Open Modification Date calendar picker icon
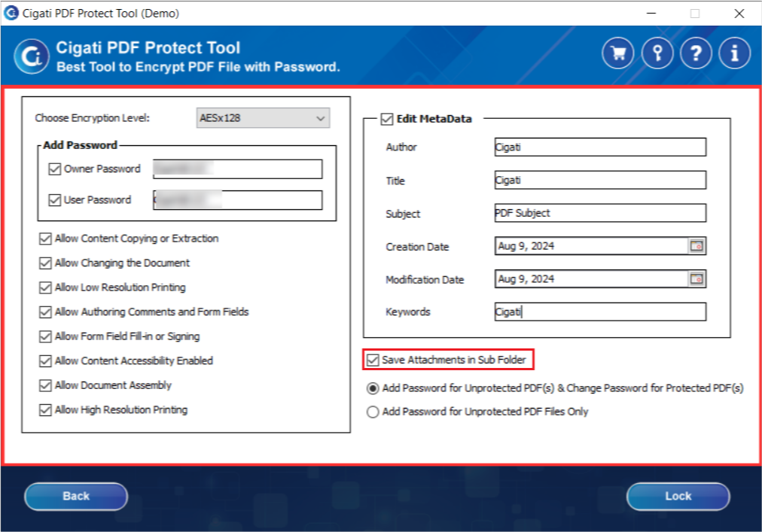This screenshot has width=762, height=532. [697, 279]
